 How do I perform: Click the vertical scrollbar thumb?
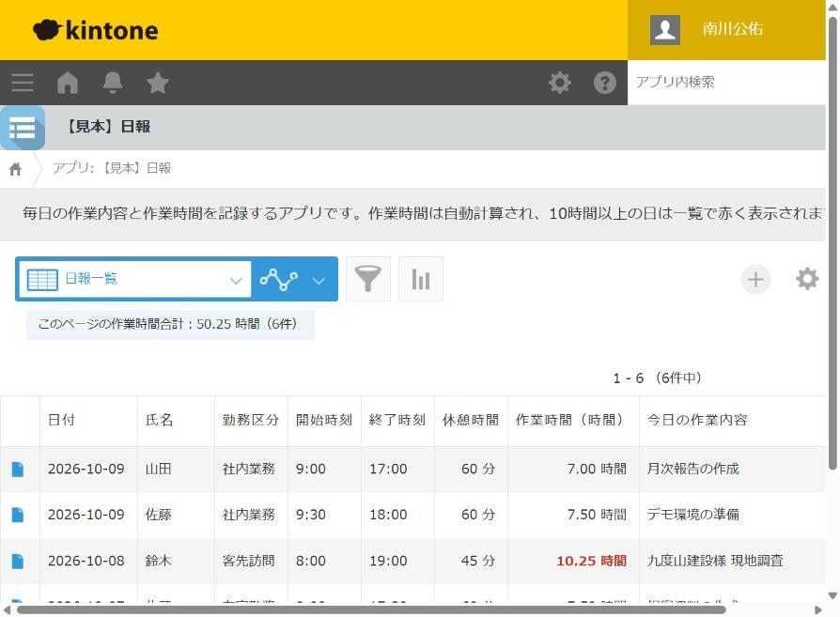pyautogui.click(x=832, y=243)
